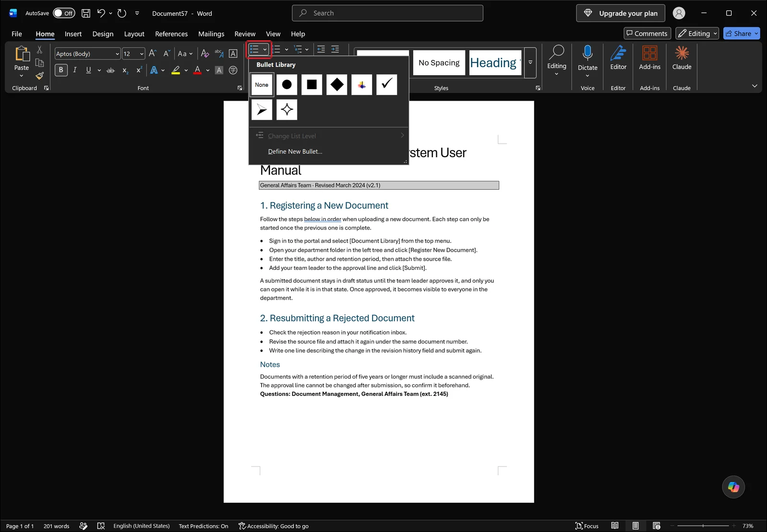
Task: Clear all formatting with the eraser icon
Action: point(205,54)
